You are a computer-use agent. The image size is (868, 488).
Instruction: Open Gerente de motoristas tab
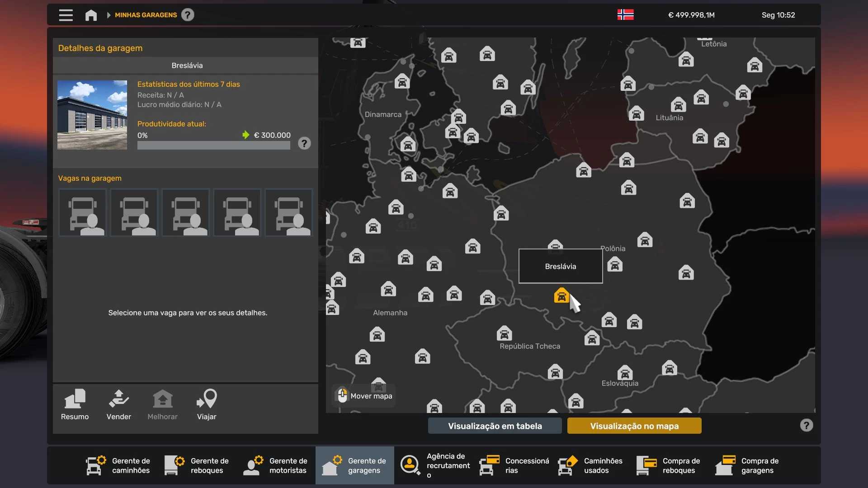coord(276,465)
